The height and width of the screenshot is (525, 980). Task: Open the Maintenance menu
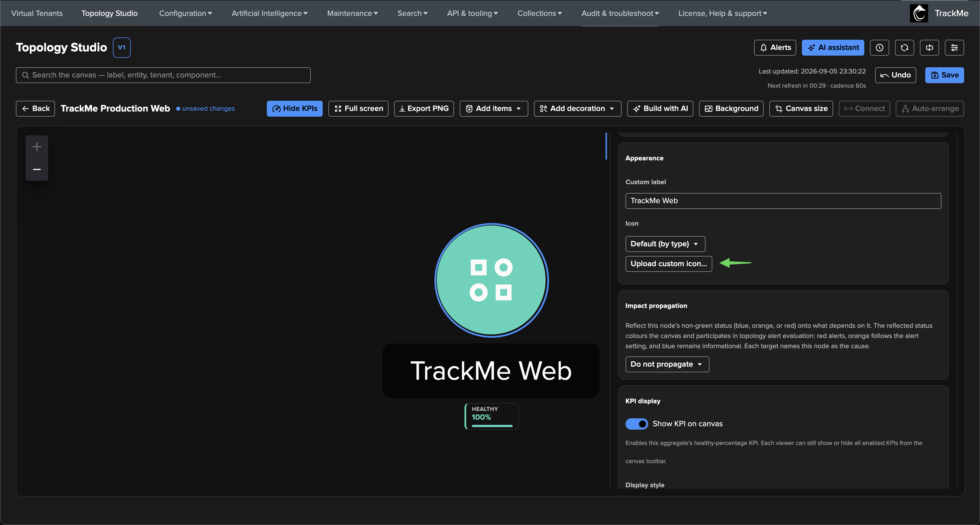coord(352,13)
